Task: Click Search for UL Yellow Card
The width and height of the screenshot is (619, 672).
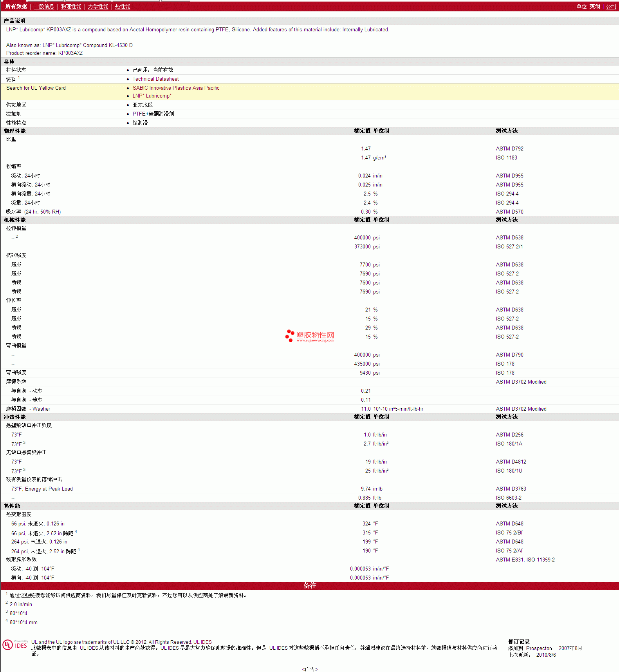Action: (x=36, y=88)
